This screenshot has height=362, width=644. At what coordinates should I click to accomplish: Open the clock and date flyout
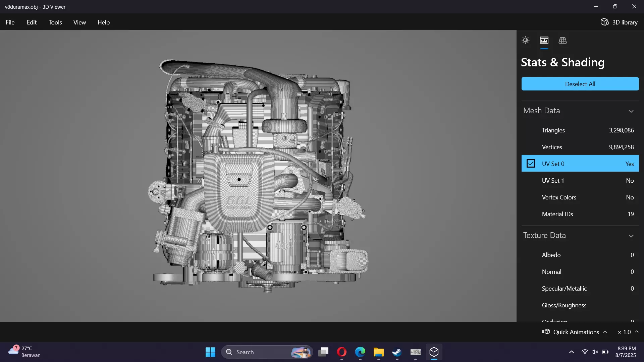[626, 352]
